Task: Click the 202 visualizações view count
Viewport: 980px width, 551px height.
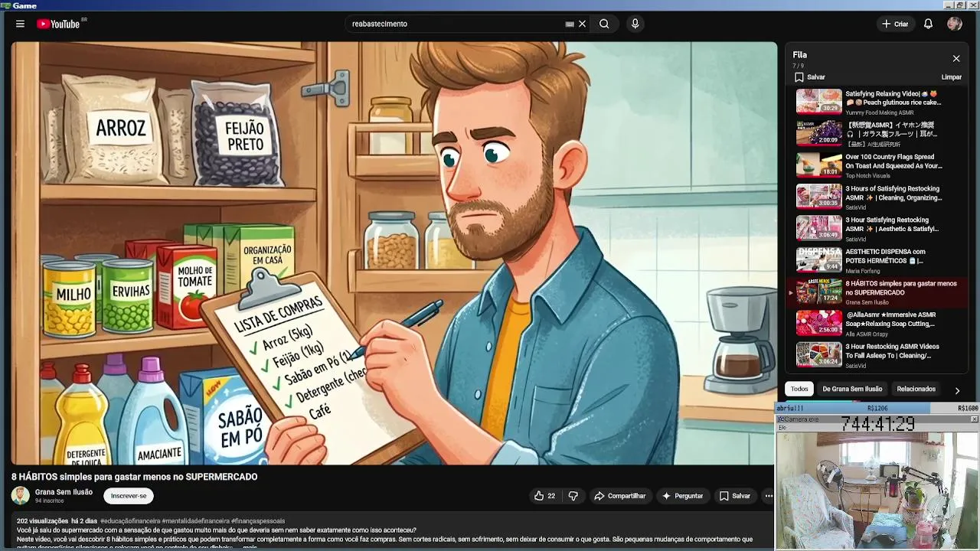Action: 42,521
